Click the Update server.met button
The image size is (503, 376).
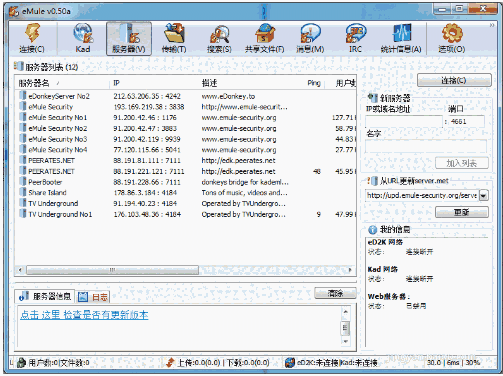pyautogui.click(x=462, y=212)
